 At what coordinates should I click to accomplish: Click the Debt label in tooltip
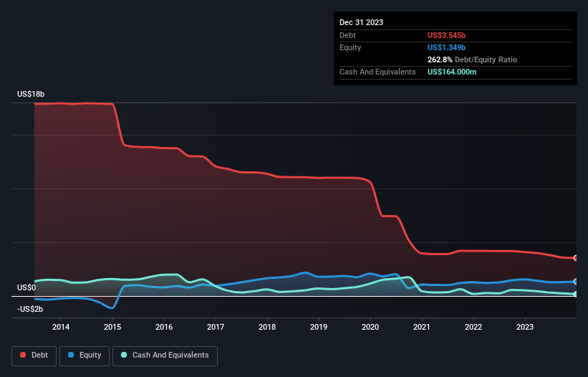[x=347, y=35]
